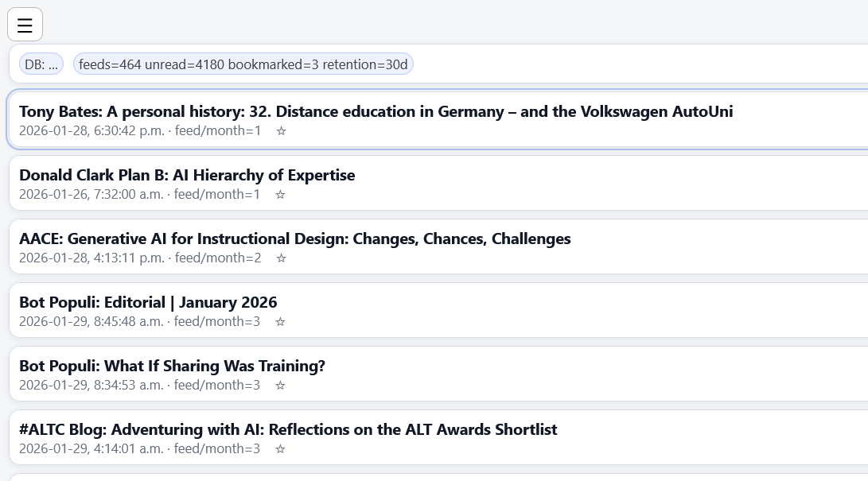Click the DB status pill

pos(41,64)
